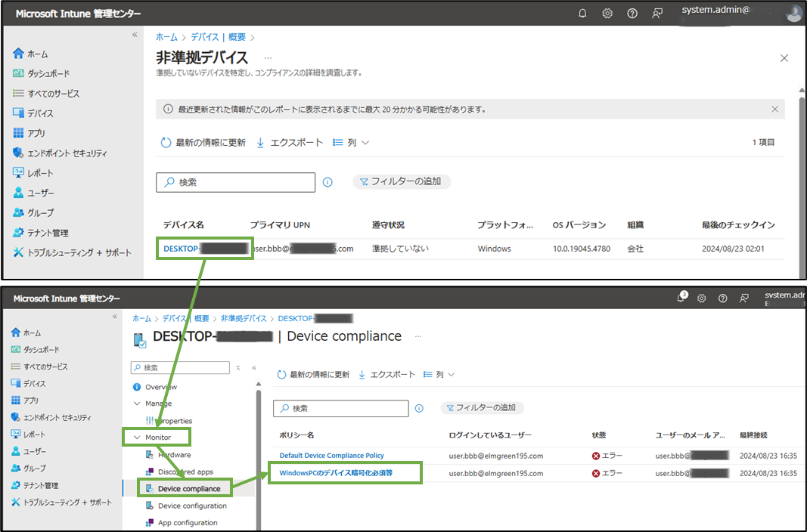
Task: Open feedback icon in bottom window
Action: pyautogui.click(x=743, y=298)
